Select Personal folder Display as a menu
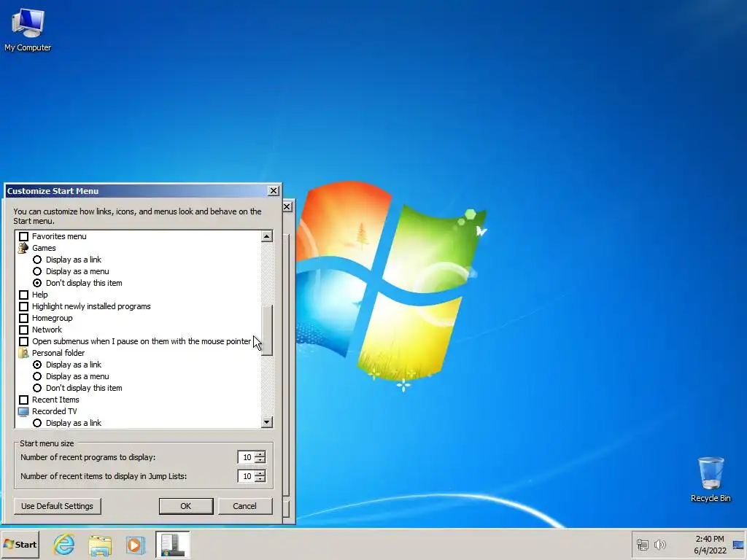 (x=37, y=376)
